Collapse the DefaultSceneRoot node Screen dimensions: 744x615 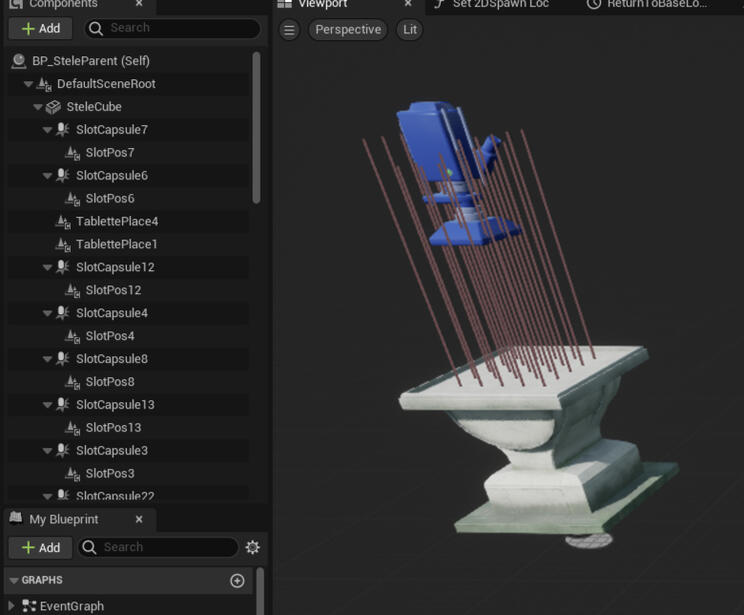(28, 84)
